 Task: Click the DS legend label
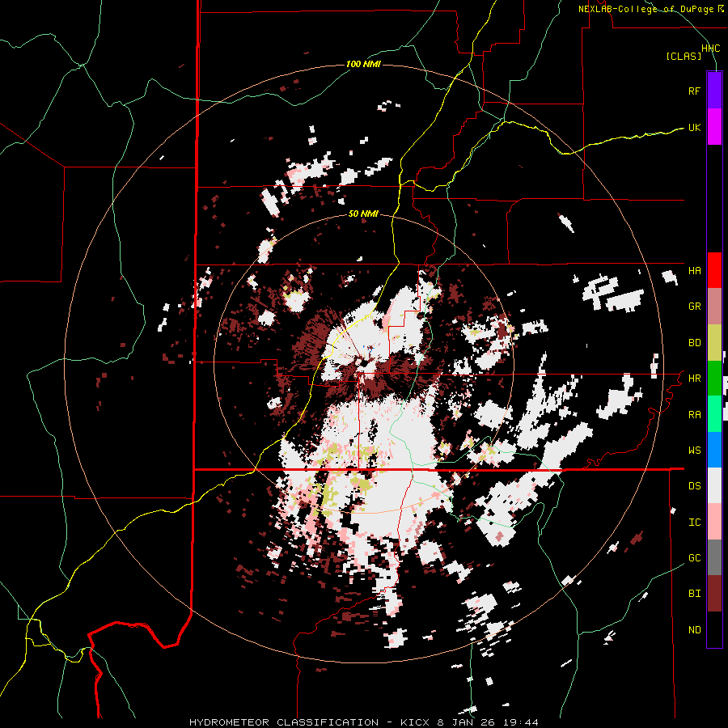click(694, 486)
